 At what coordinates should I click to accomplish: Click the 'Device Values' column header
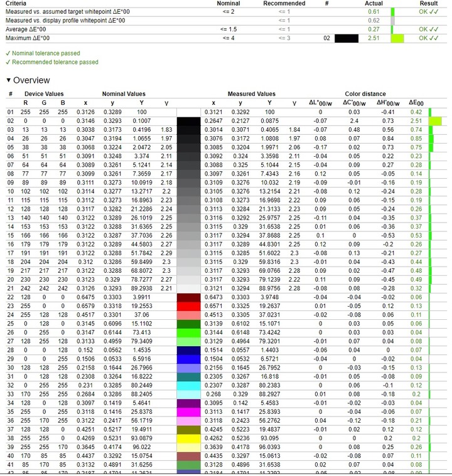coord(44,94)
